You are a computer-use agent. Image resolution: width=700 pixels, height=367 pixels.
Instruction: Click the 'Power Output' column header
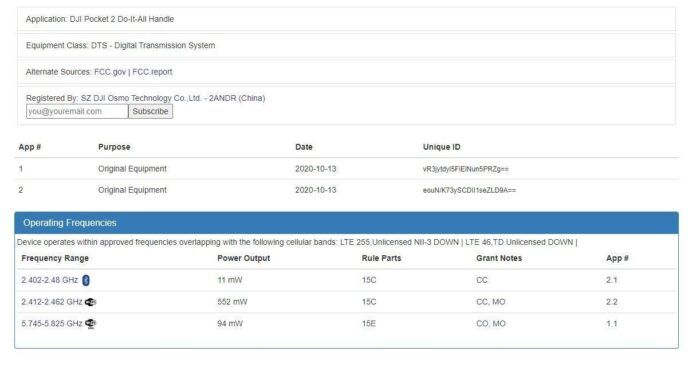244,258
